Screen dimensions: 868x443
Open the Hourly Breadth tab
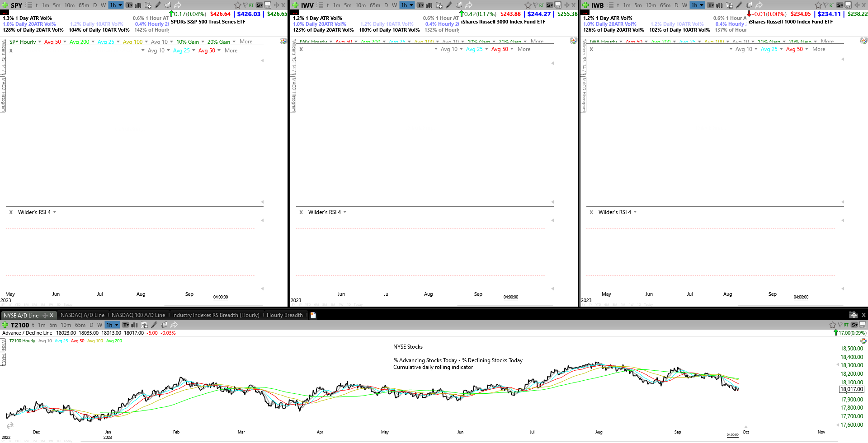click(284, 315)
